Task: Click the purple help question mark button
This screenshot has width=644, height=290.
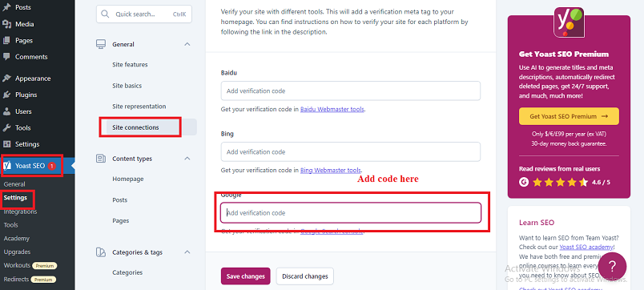Action: click(612, 266)
